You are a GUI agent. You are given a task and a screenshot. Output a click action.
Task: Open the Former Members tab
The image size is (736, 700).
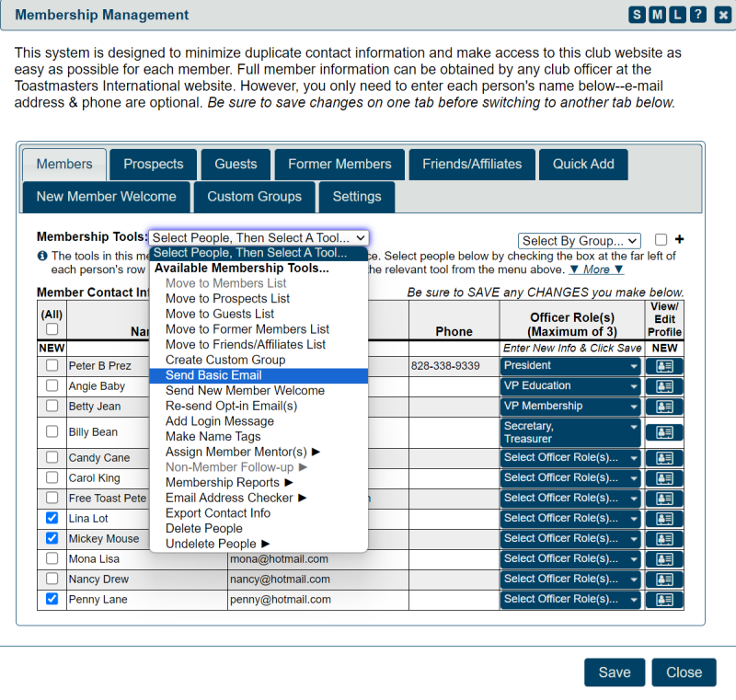(339, 165)
